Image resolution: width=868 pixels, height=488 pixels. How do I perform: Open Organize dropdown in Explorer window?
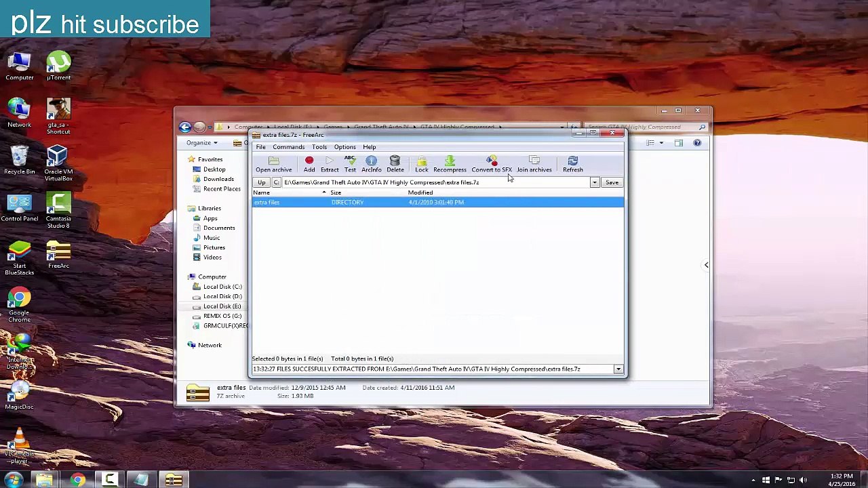pyautogui.click(x=201, y=143)
